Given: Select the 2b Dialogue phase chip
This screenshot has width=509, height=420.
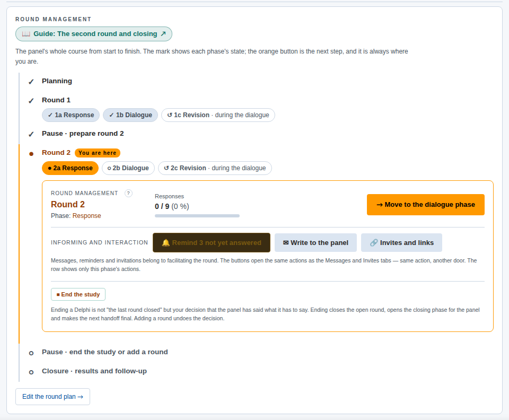Looking at the screenshot, I should (128, 168).
